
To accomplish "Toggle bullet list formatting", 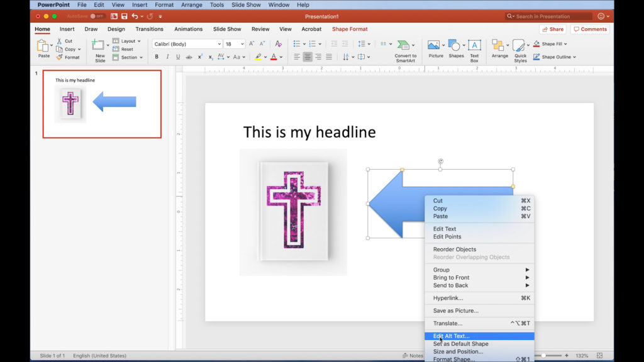I will (x=297, y=43).
